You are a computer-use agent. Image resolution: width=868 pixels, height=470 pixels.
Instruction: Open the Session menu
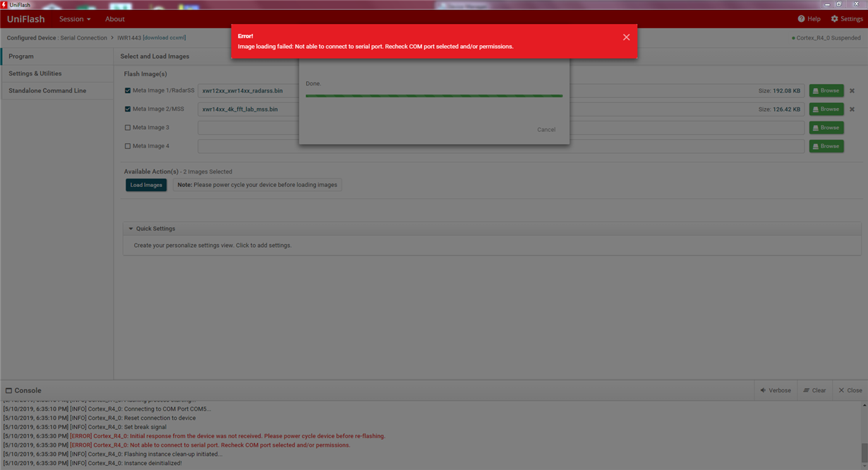[73, 19]
